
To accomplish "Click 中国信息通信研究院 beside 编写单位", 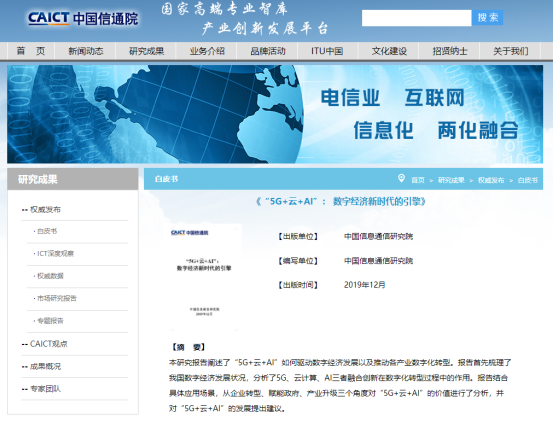I will click(x=378, y=261).
